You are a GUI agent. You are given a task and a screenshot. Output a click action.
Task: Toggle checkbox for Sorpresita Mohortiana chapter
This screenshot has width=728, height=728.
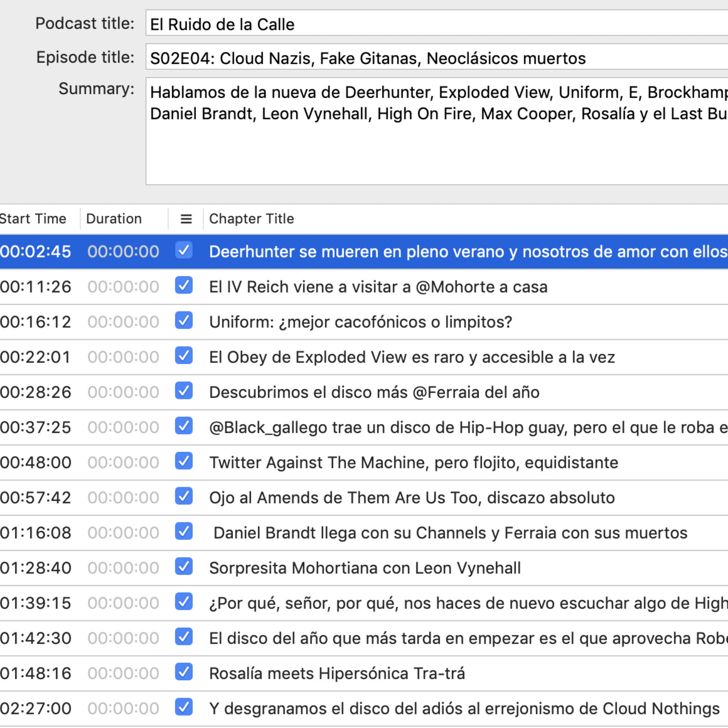(x=184, y=567)
